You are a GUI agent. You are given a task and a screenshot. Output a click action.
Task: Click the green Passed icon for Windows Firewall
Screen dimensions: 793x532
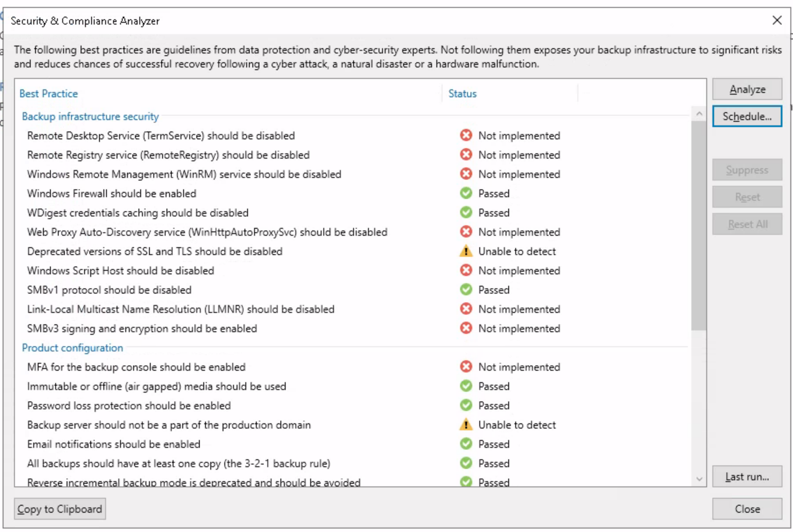pos(466,193)
